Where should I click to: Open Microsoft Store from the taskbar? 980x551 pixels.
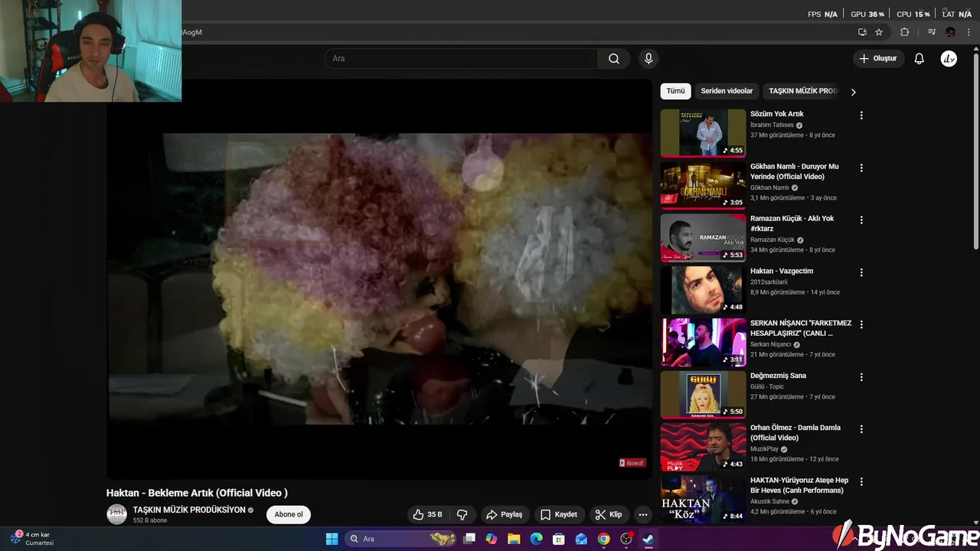coord(559,539)
